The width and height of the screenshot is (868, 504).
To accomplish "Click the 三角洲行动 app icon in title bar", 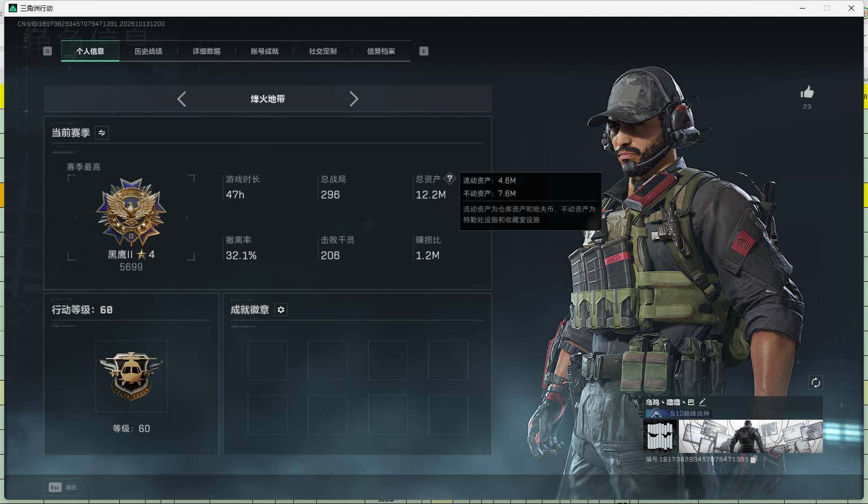I will pos(13,8).
